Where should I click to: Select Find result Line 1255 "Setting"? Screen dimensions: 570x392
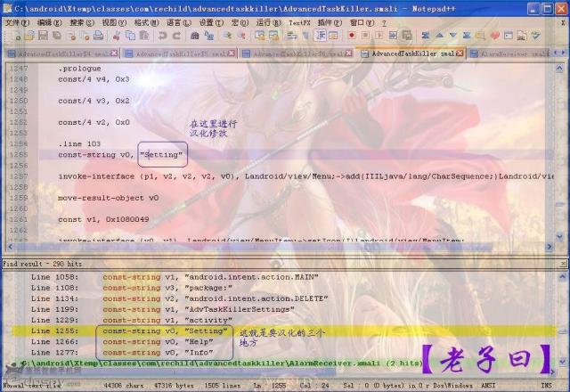click(283, 331)
